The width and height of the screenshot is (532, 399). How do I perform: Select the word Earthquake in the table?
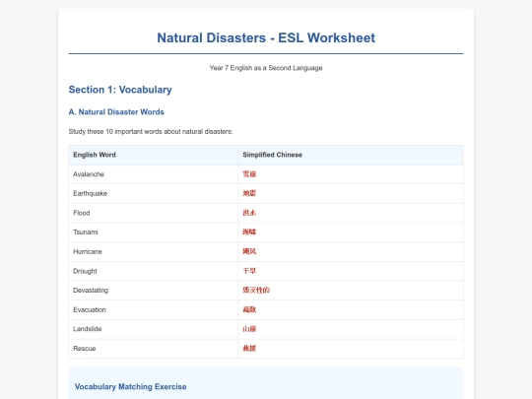coord(91,193)
